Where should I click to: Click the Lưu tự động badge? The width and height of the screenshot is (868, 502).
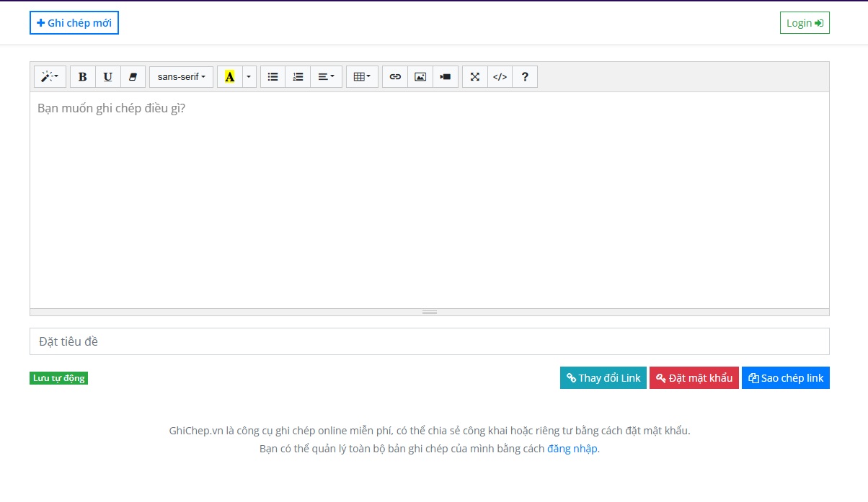59,378
